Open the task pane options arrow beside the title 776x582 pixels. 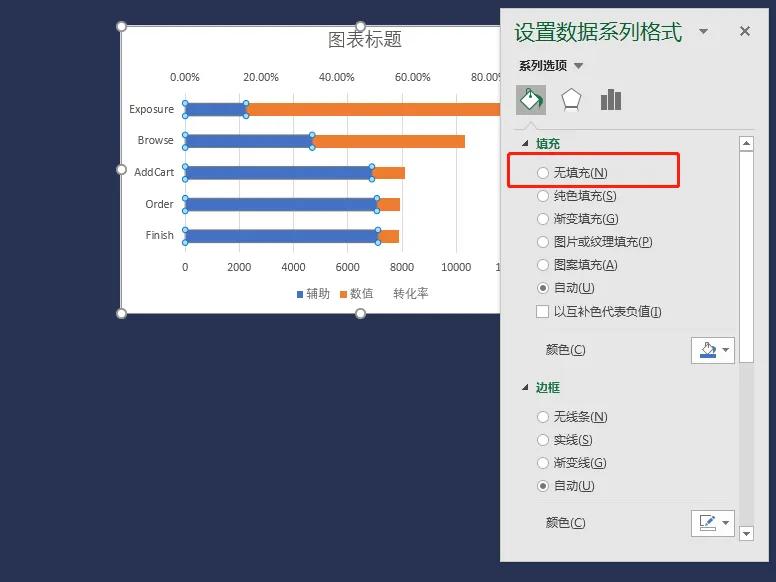pos(703,32)
